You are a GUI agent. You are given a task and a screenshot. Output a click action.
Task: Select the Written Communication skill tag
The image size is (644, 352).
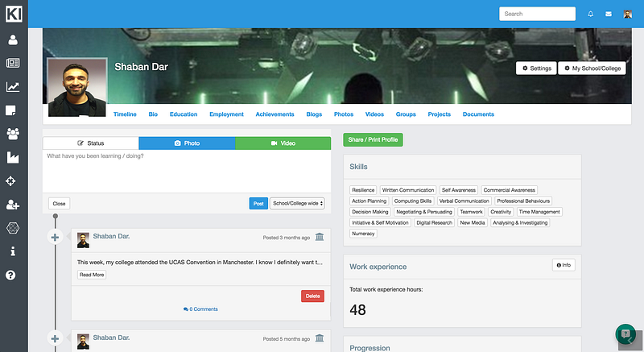[x=408, y=190]
